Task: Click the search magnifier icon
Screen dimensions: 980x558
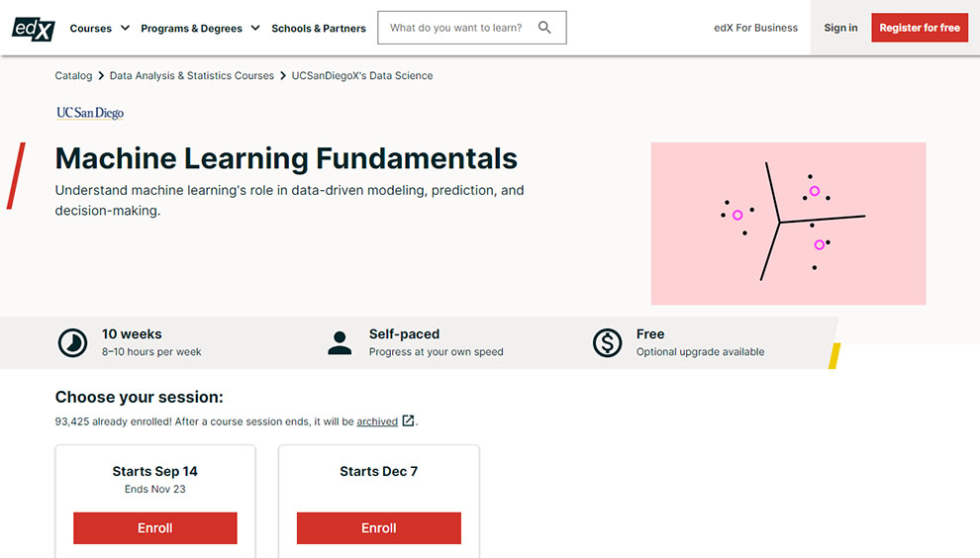Action: pos(544,28)
